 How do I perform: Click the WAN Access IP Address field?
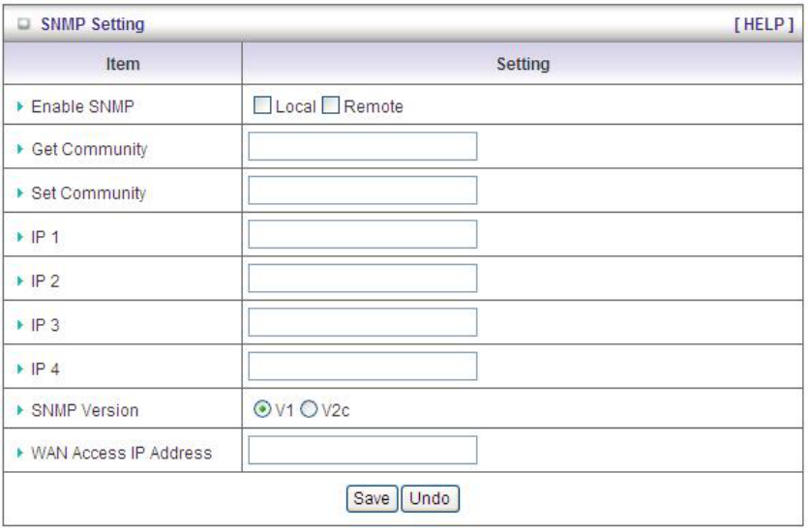click(363, 450)
